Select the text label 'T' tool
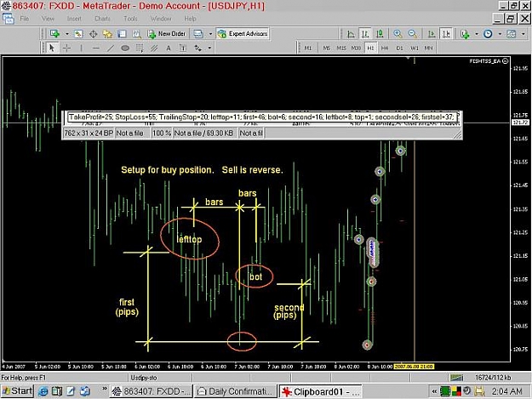532x399 pixels. (x=183, y=48)
